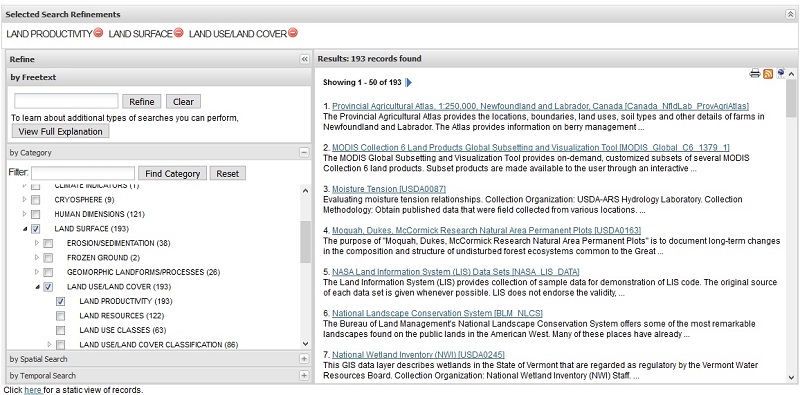The width and height of the screenshot is (800, 395).
Task: Expand LAND USE/LAND COVER CLASSIFICATION node
Action: pyautogui.click(x=49, y=344)
